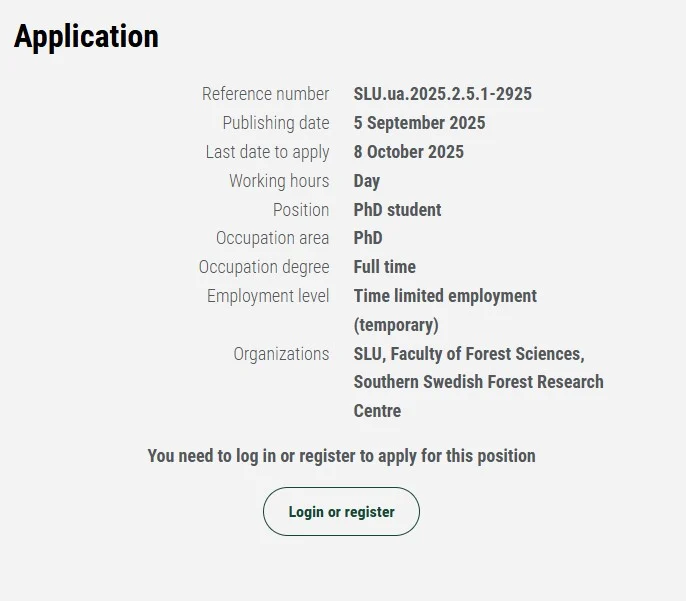The width and height of the screenshot is (686, 601).
Task: Click the PhD student position value
Action: [397, 210]
